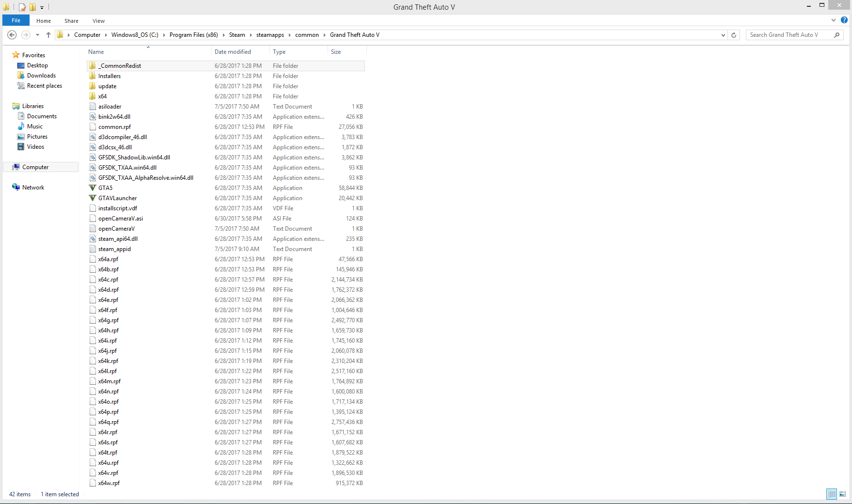Navigate to Windows8_OS (C:) in the address bar

tap(135, 35)
